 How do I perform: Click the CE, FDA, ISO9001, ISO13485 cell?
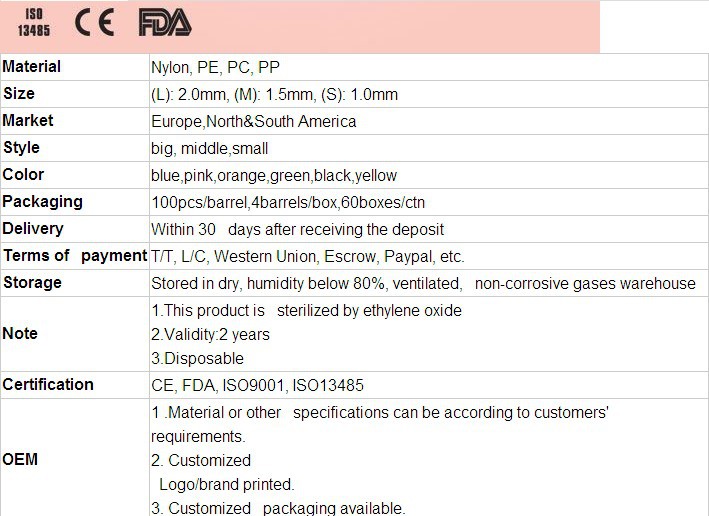point(257,385)
